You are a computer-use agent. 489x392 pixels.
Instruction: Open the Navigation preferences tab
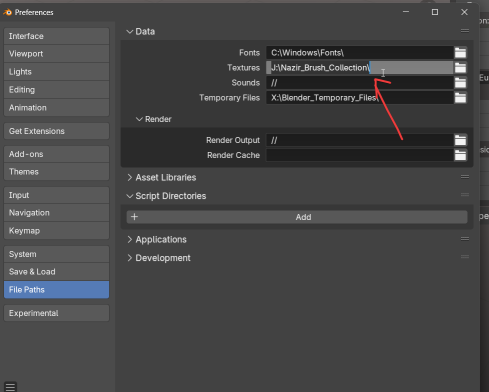[x=56, y=213]
